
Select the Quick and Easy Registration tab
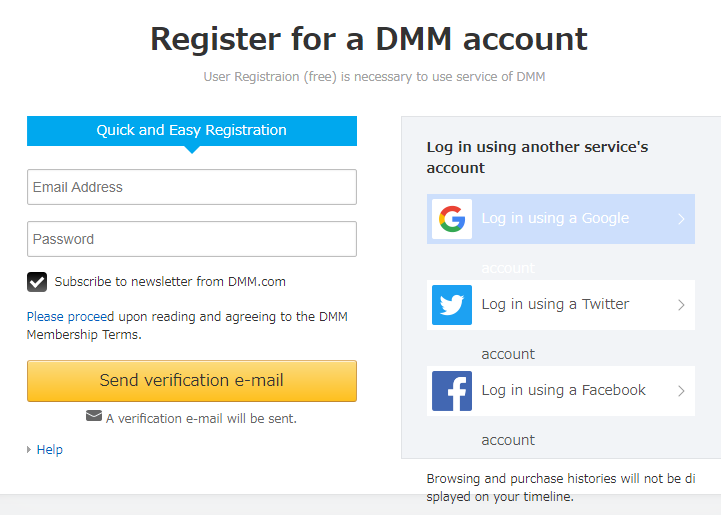click(x=191, y=131)
